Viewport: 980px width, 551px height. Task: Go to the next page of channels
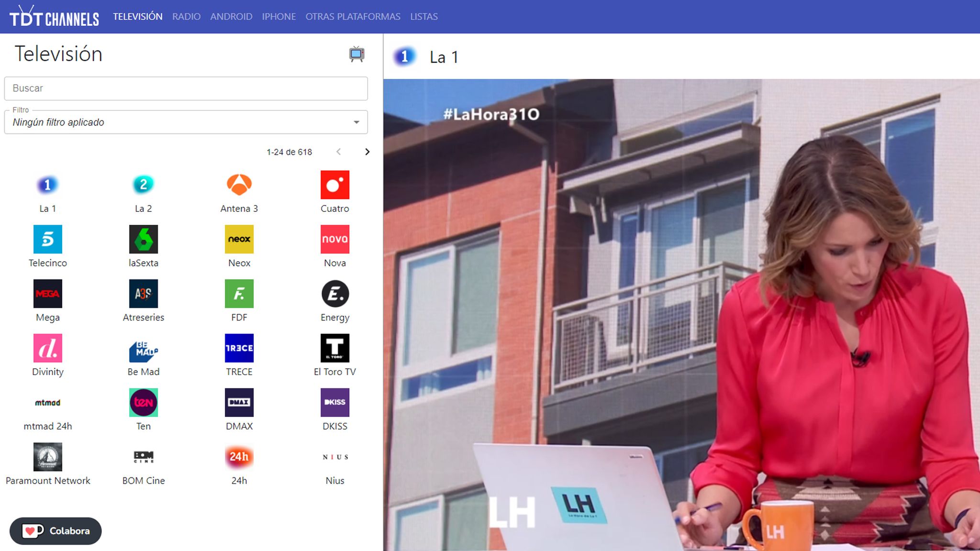pyautogui.click(x=367, y=152)
